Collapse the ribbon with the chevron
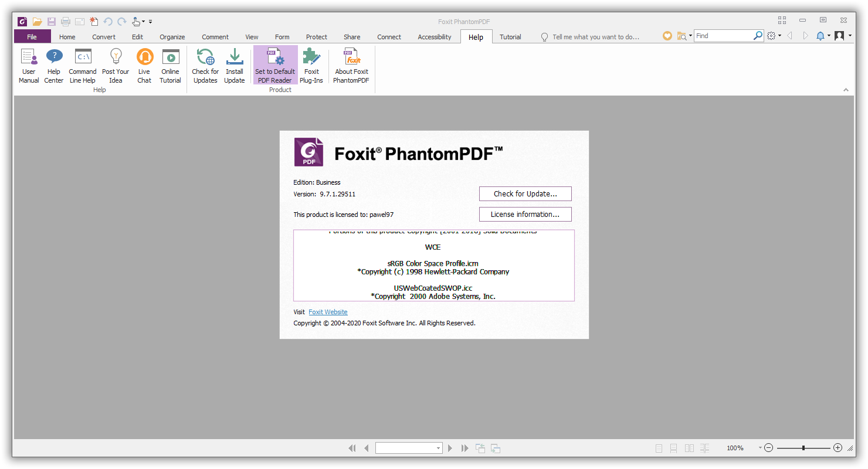Screen dimensions: 868x469 846,90
